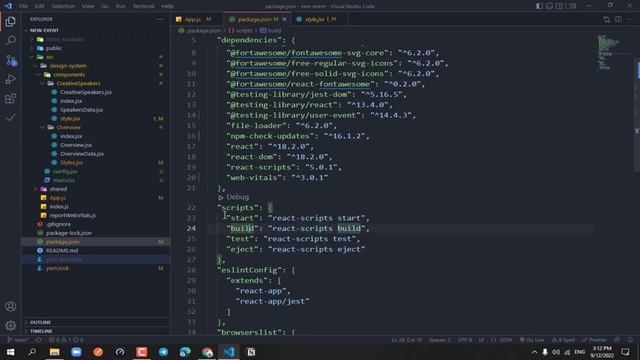Collapse the src folder
The width and height of the screenshot is (640, 360).
(x=49, y=57)
